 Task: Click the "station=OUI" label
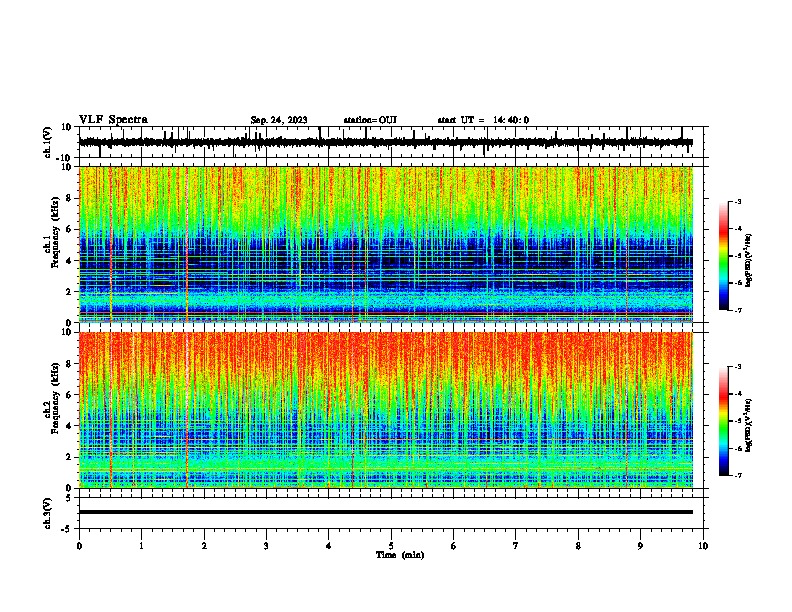point(370,120)
